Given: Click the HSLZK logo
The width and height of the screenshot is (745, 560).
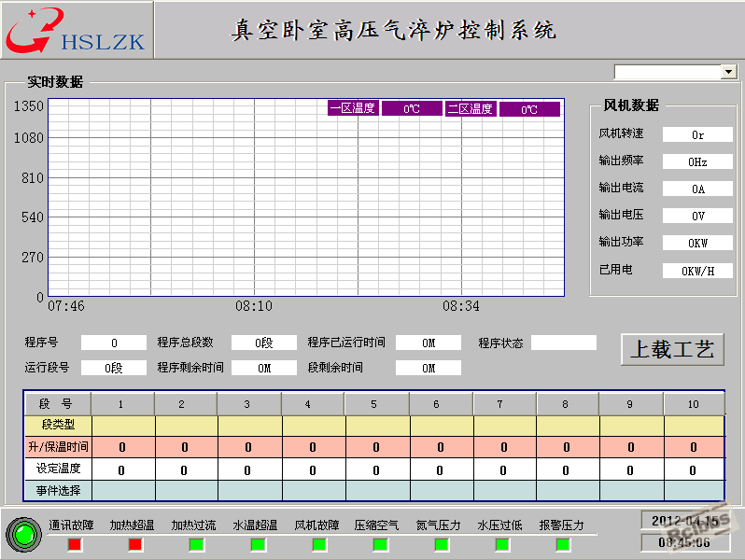Looking at the screenshot, I should (76, 31).
